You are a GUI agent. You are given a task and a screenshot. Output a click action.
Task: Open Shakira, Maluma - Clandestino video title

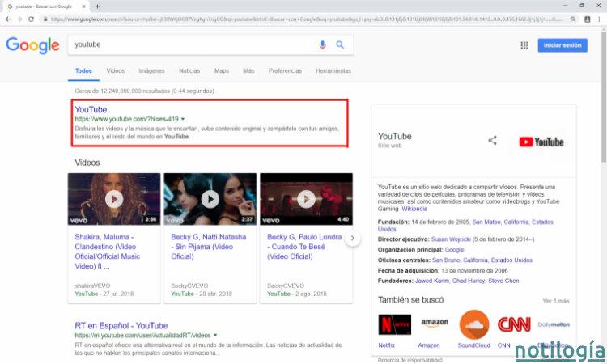tap(108, 252)
